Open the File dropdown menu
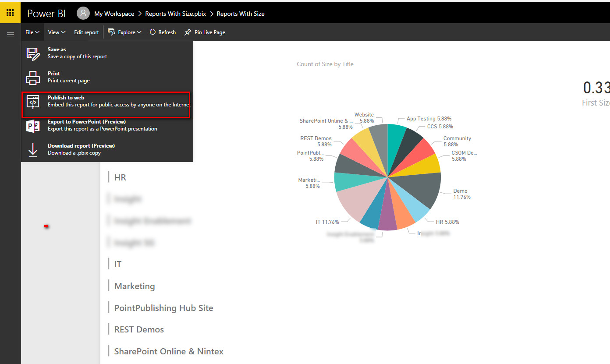610x364 pixels. point(32,32)
